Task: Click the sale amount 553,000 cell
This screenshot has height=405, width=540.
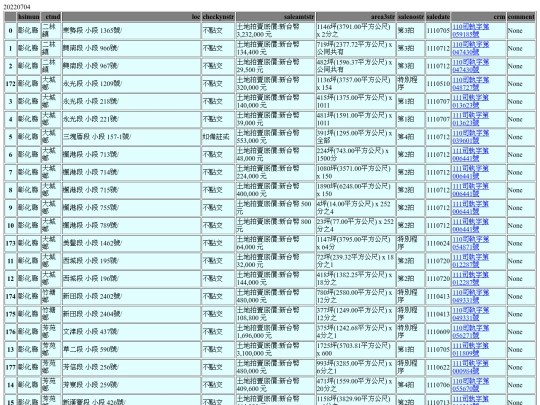Action: [x=275, y=137]
